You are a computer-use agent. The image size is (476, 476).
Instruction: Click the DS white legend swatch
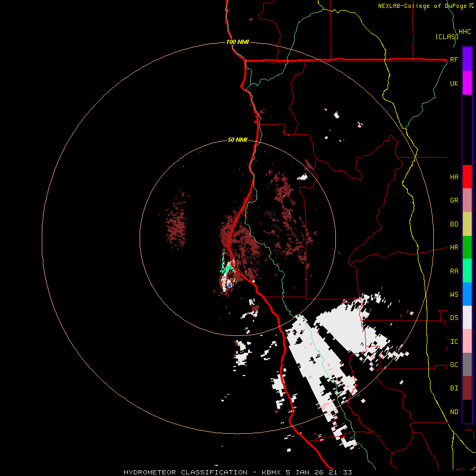pos(467,317)
